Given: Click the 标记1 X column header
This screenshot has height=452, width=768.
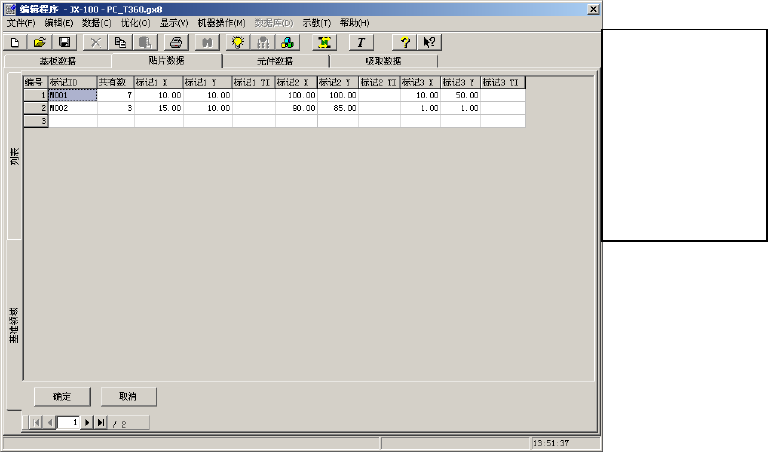Looking at the screenshot, I should 159,82.
